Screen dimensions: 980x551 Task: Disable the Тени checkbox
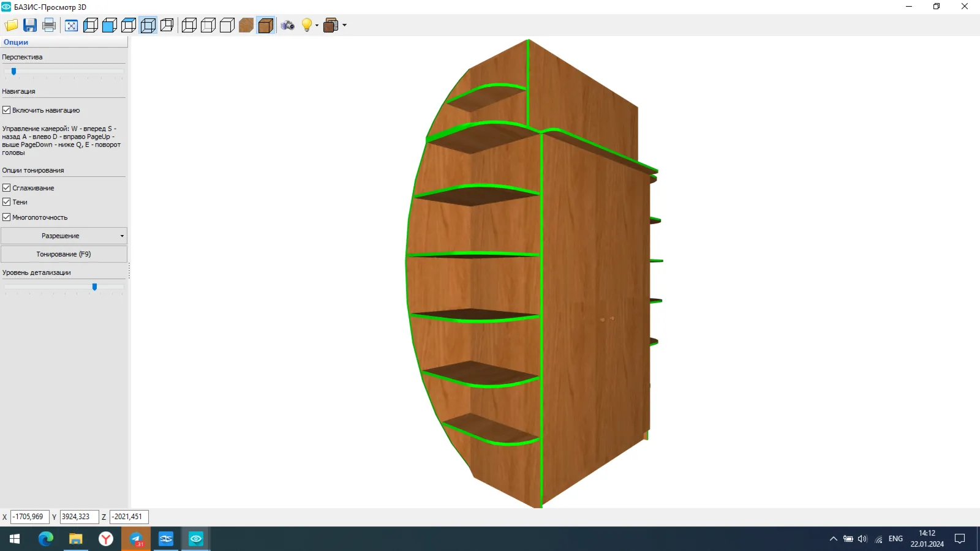[7, 202]
